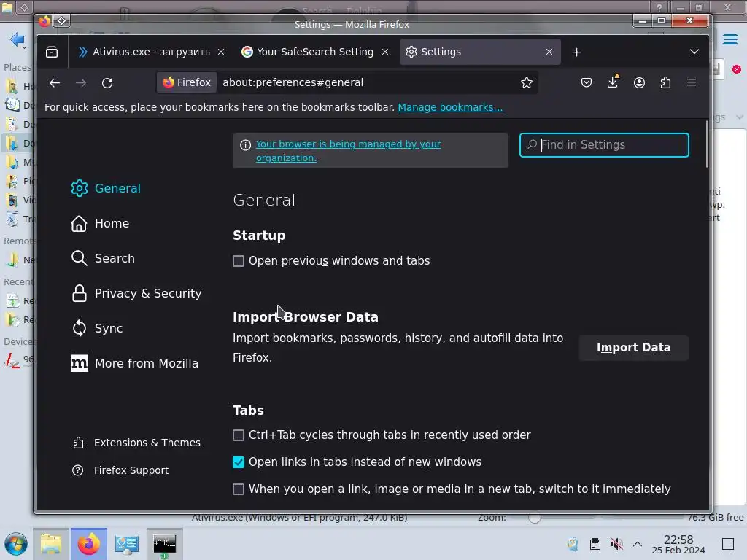Expand the list all tabs dropdown arrow
Screen dimensions: 747x560
(x=694, y=52)
